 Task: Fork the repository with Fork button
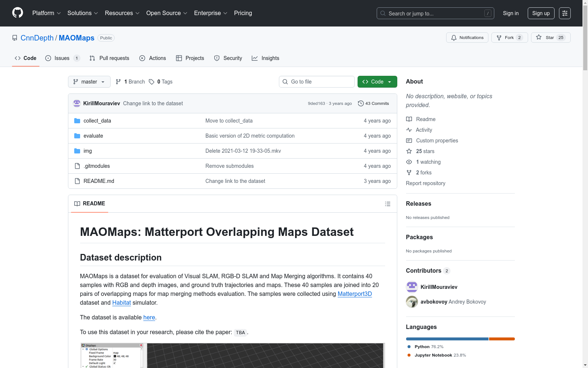point(510,38)
